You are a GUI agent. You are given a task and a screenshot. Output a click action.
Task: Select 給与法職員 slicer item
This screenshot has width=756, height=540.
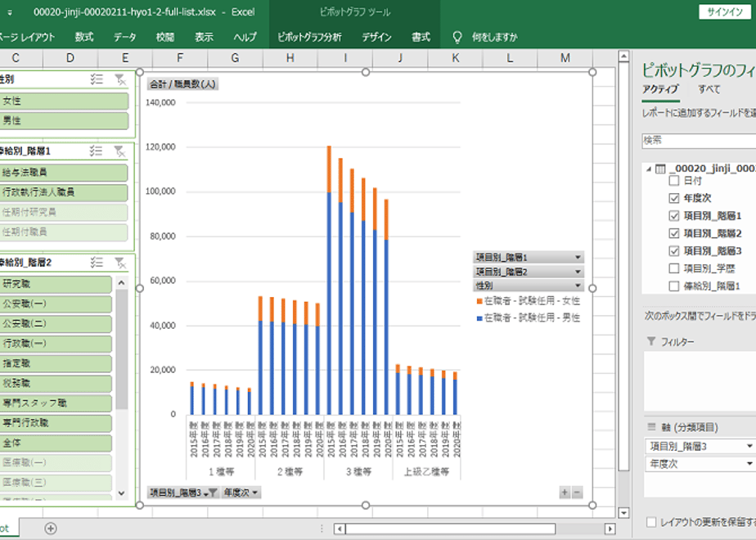point(64,173)
